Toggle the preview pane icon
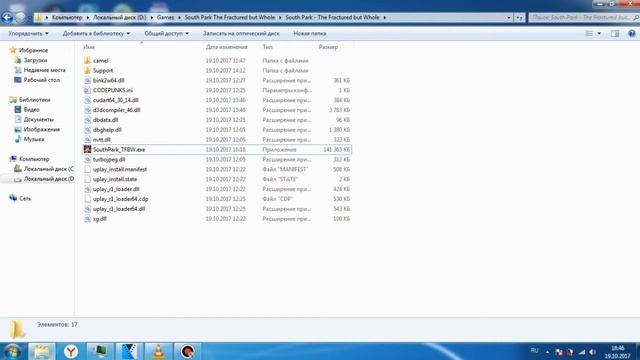This screenshot has width=640, height=360. (x=615, y=33)
